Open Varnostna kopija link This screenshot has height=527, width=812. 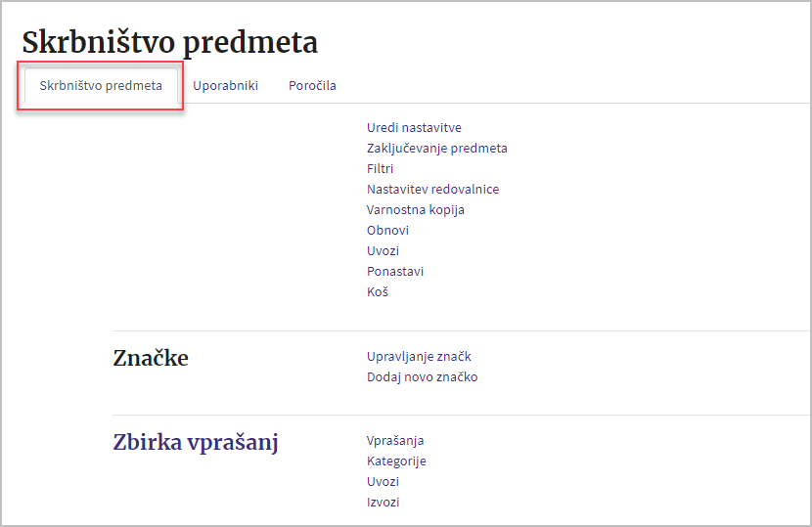coord(416,209)
